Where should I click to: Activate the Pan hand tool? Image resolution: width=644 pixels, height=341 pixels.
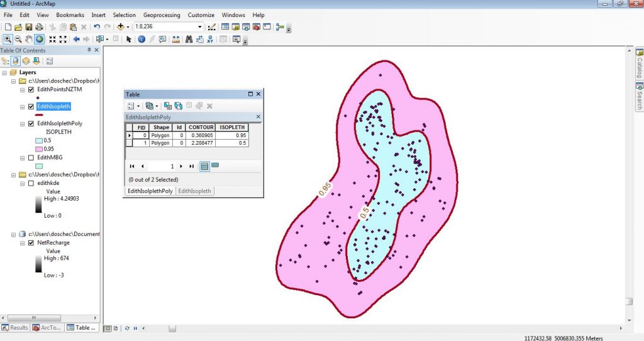point(28,39)
